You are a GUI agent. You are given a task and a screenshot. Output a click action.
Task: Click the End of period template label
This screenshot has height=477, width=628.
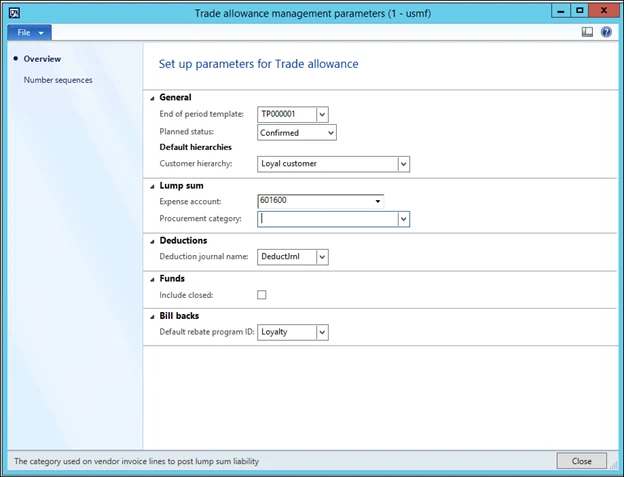pos(201,114)
